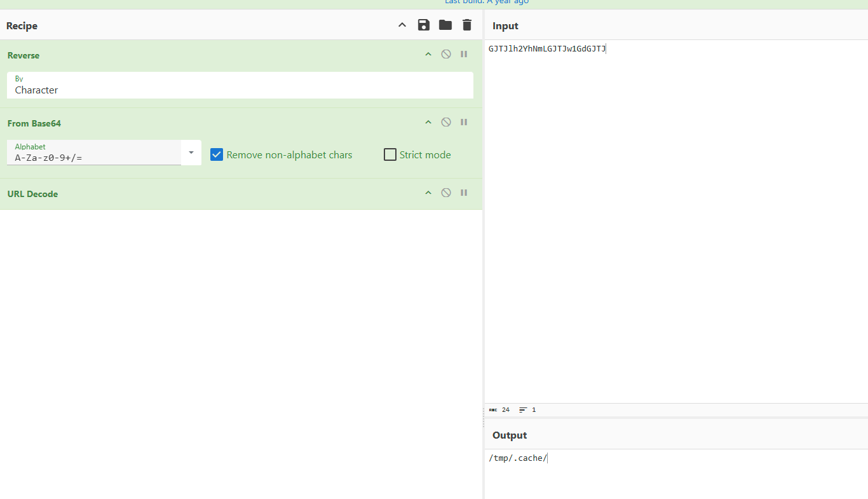The width and height of the screenshot is (868, 499).
Task: Save the recipe using the disk icon
Action: point(424,25)
